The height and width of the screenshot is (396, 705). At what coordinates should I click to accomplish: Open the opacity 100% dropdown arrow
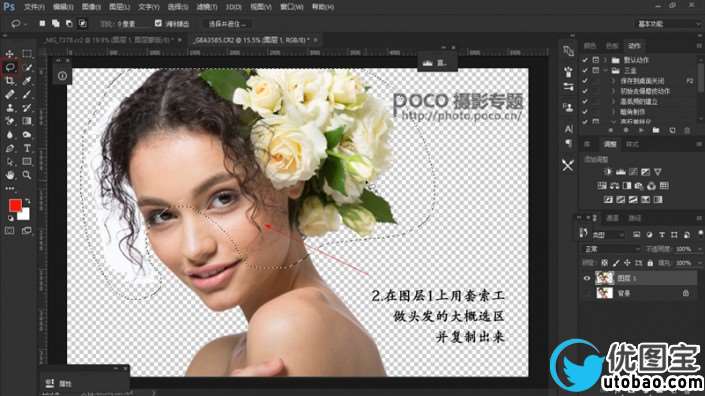tap(700, 249)
